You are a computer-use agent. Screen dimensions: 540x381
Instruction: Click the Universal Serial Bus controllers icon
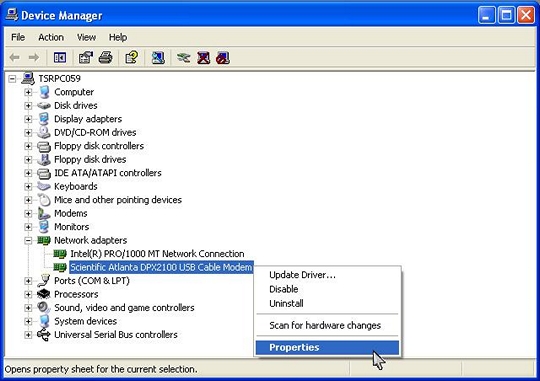click(x=44, y=334)
